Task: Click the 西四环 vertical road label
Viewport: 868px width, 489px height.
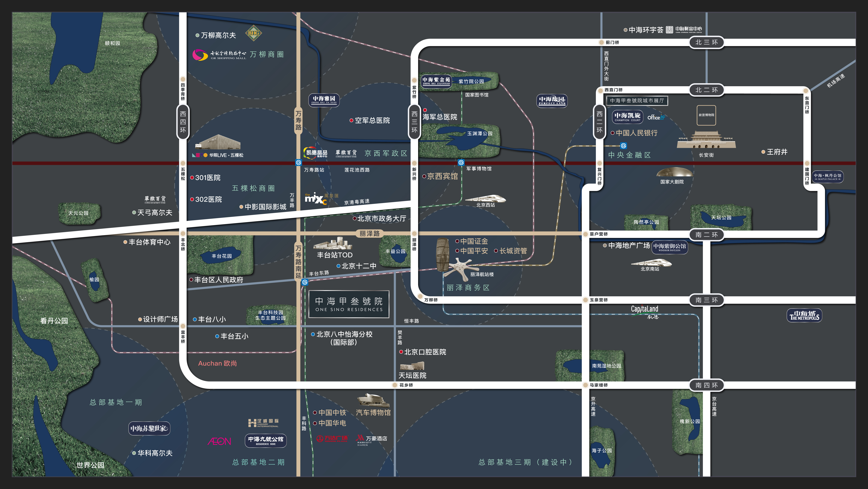Action: pyautogui.click(x=183, y=122)
